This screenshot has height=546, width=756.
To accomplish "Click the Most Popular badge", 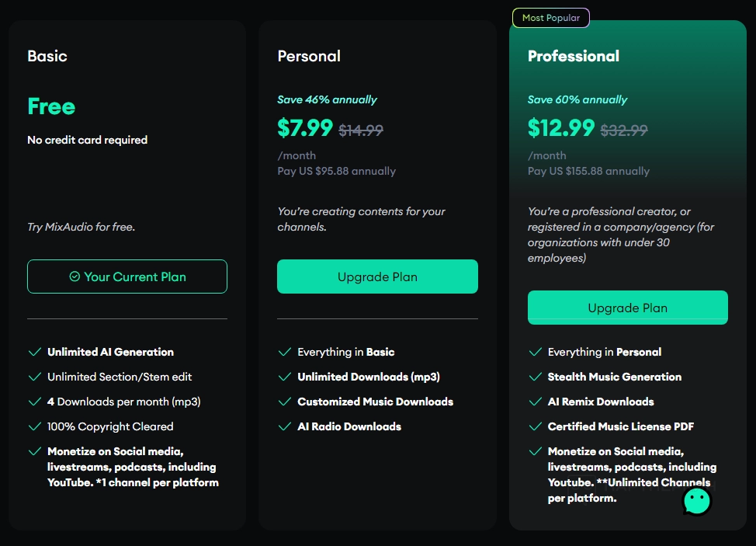I will point(551,18).
